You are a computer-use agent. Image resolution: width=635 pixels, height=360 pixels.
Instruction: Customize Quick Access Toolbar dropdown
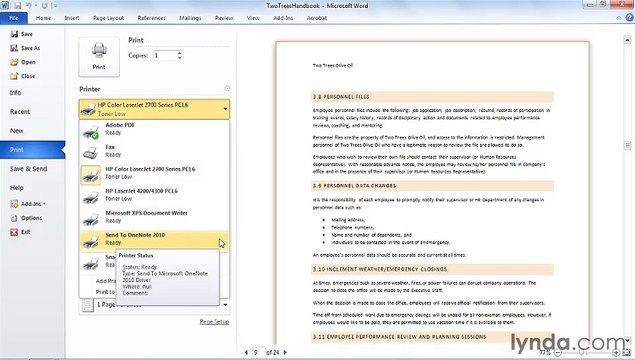pyautogui.click(x=55, y=5)
